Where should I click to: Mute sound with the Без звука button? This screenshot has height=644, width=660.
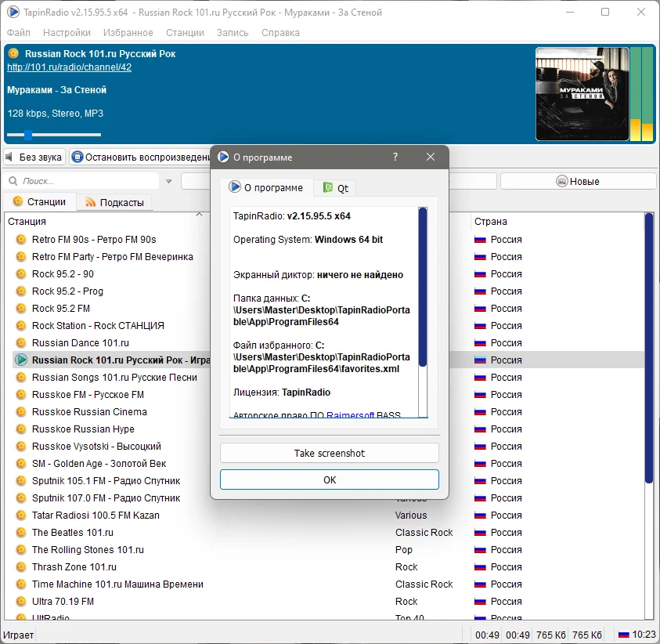click(34, 157)
